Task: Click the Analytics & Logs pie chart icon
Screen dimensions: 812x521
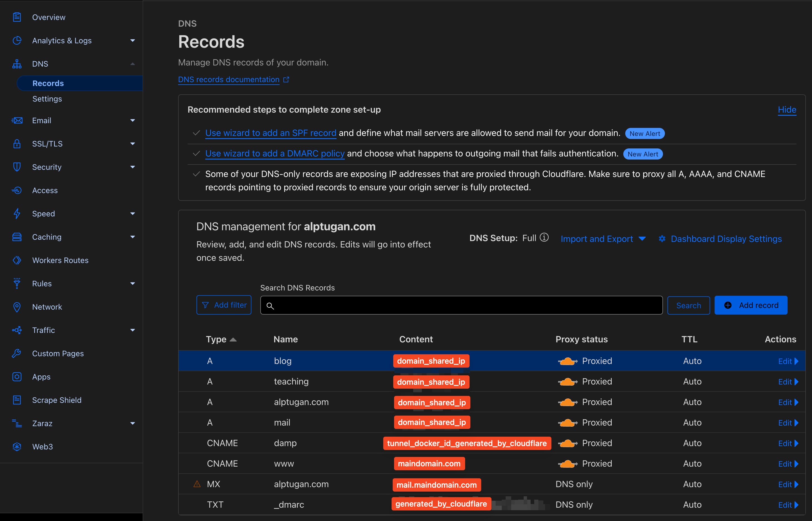Action: pos(17,40)
